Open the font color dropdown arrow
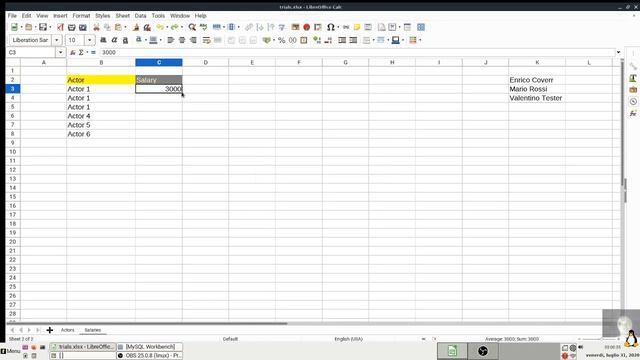 click(x=145, y=40)
